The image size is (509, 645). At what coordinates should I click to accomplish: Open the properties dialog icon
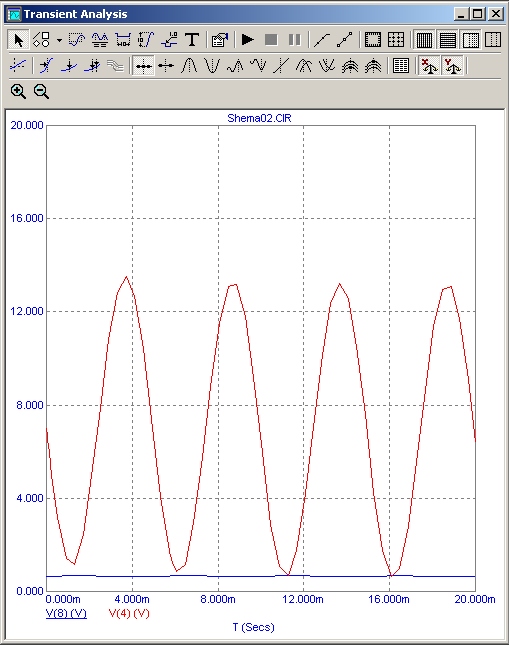[x=220, y=40]
